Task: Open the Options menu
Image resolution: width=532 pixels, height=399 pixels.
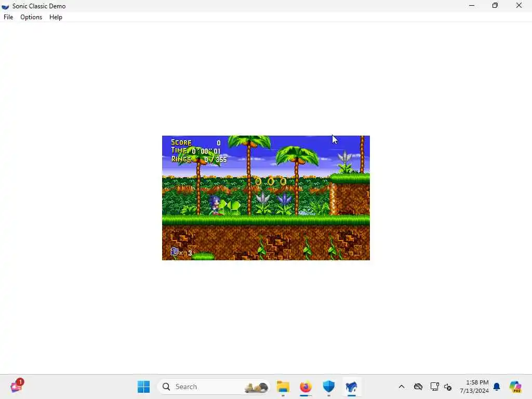Action: (31, 17)
